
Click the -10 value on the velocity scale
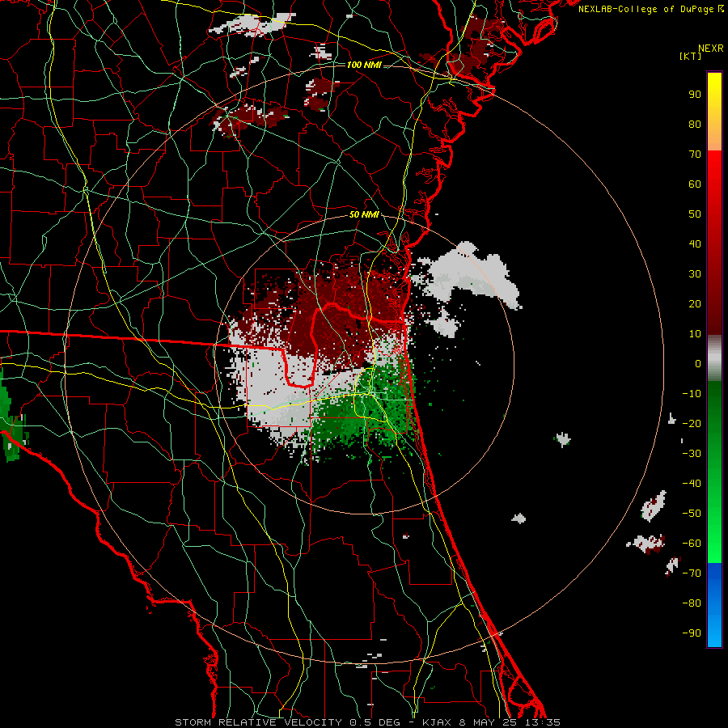click(692, 394)
